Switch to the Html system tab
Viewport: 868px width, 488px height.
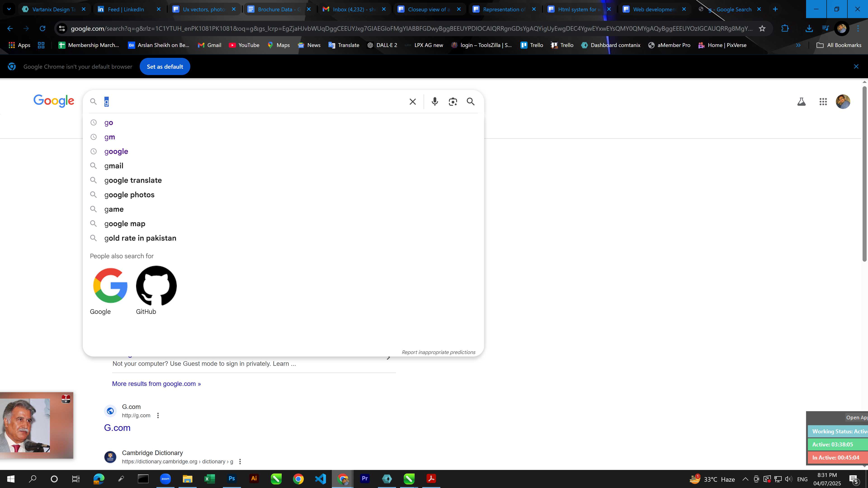tap(579, 9)
